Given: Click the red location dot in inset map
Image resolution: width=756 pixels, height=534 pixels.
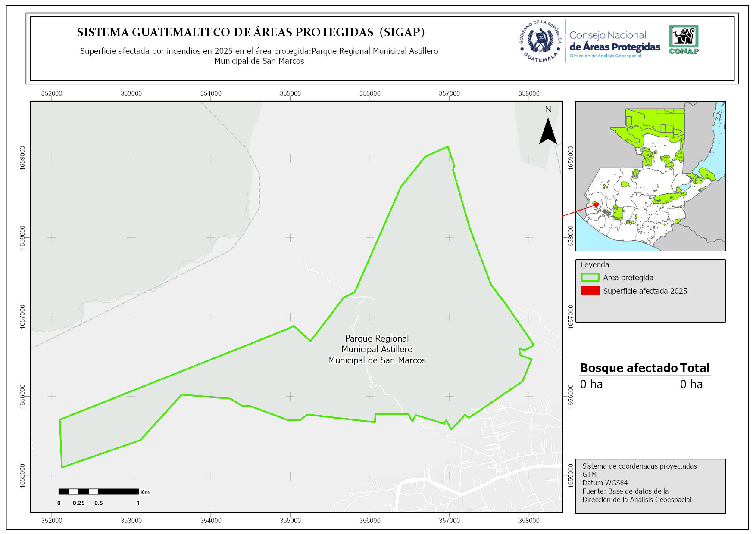Looking at the screenshot, I should click(x=596, y=205).
